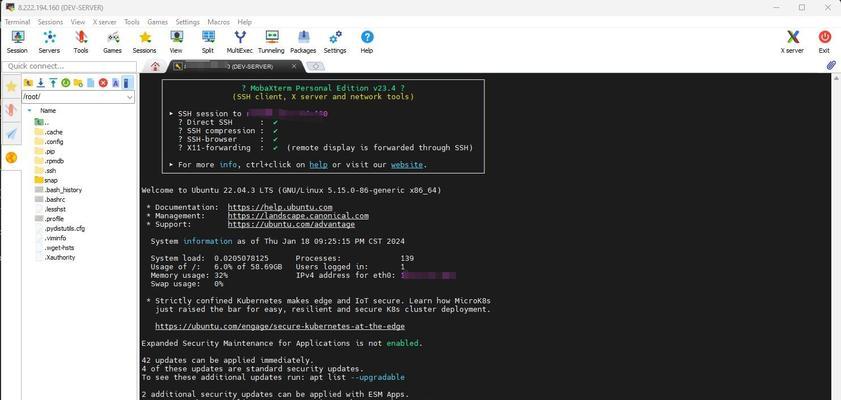
Task: Click SFTP download selected files icon
Action: coord(40,83)
